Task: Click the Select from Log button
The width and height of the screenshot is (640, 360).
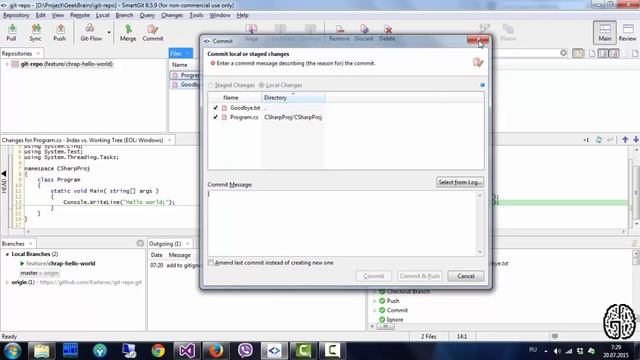Action: click(x=460, y=182)
